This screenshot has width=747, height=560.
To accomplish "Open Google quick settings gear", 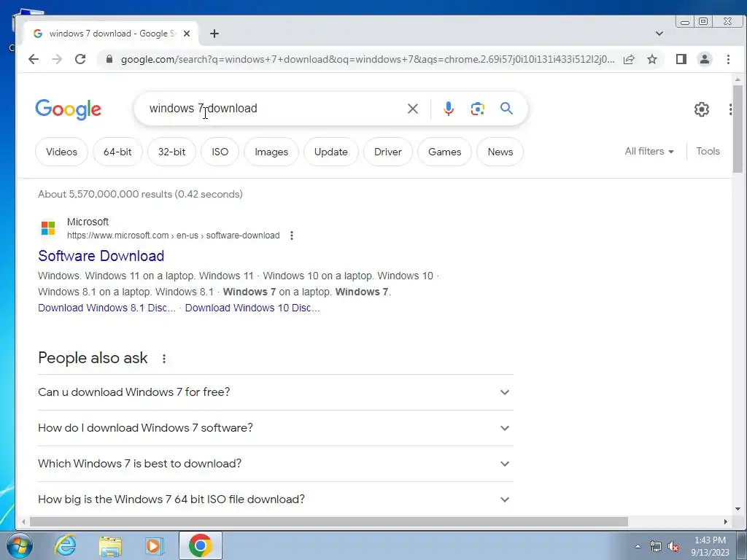I will click(x=701, y=109).
